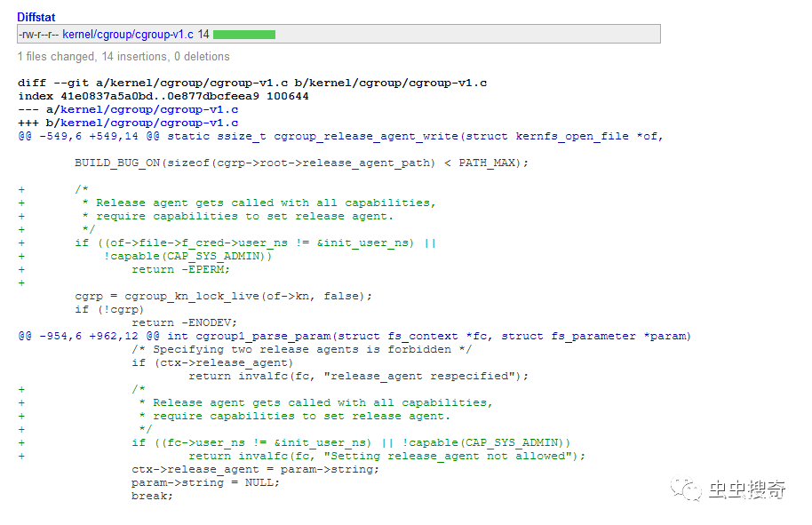Jump to hunk header @@ -954,6 +962,12 @@

(89, 336)
